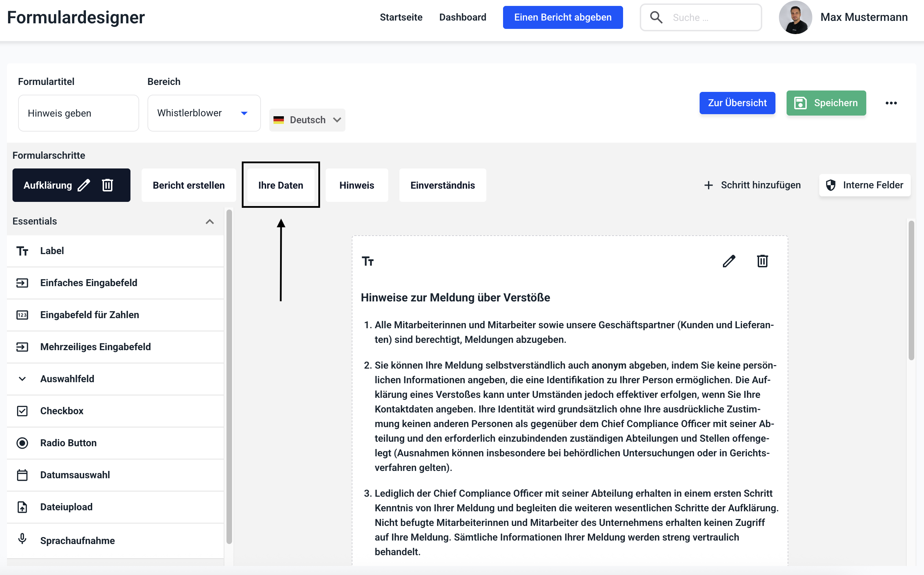Edit the label block with pencil icon
Screen dimensions: 924x575
pos(728,261)
